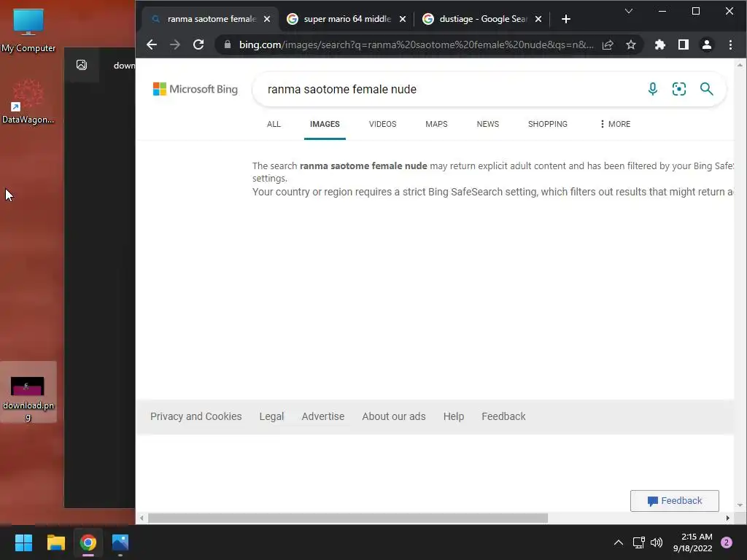The image size is (747, 560).
Task: Toggle the Chrome side panel icon
Action: point(683,44)
